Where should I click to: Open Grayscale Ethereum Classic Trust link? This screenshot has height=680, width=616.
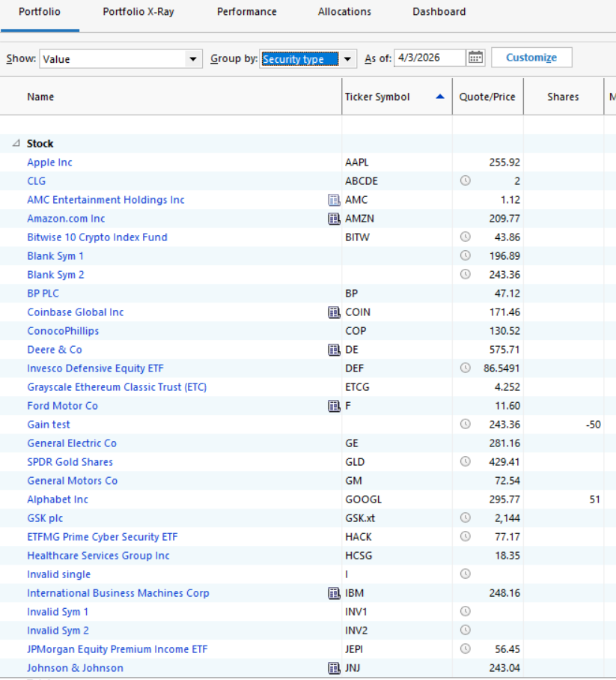[117, 387]
